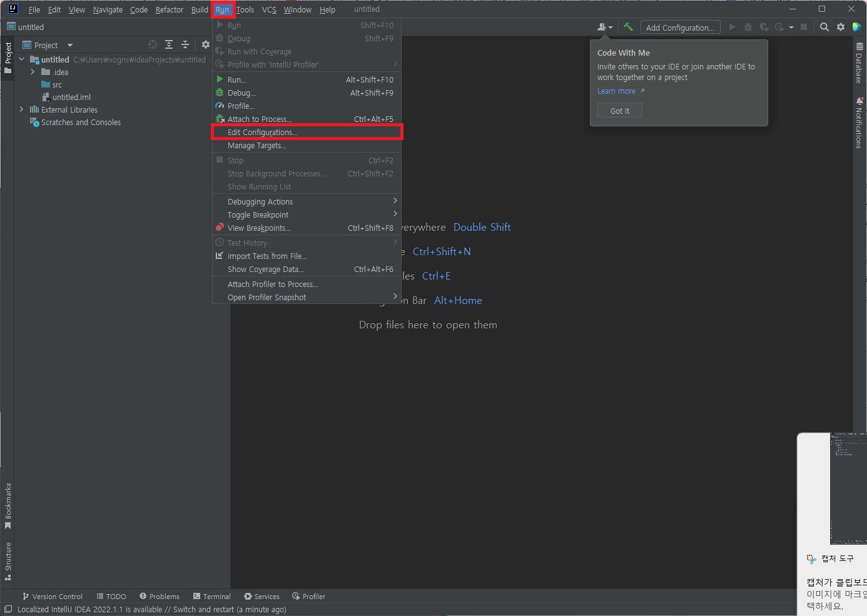867x616 pixels.
Task: Open the Project view dropdown arrow
Action: [70, 45]
